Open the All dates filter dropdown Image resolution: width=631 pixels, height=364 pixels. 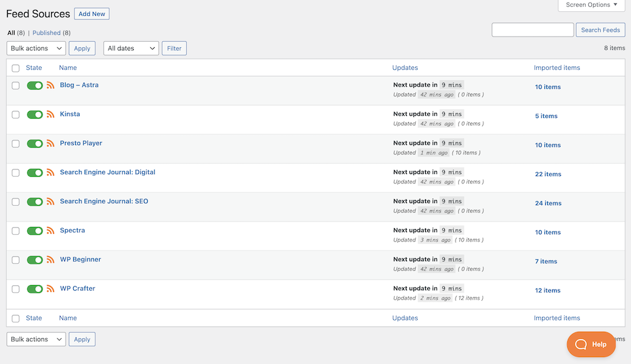(131, 49)
